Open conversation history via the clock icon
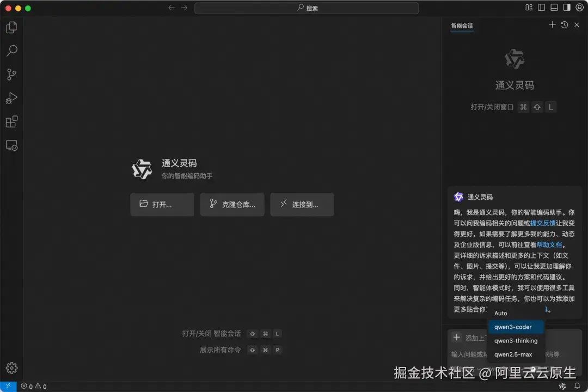This screenshot has width=588, height=392. coord(564,24)
